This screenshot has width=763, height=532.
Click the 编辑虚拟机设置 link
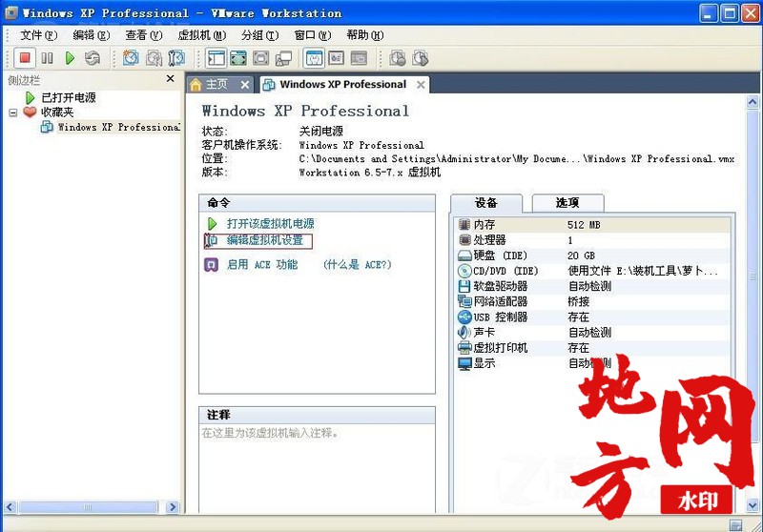[x=265, y=239]
